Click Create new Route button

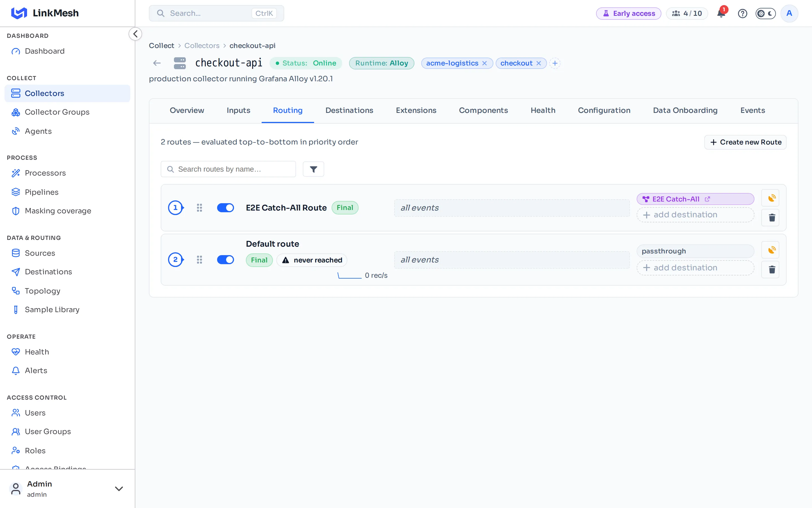[745, 142]
